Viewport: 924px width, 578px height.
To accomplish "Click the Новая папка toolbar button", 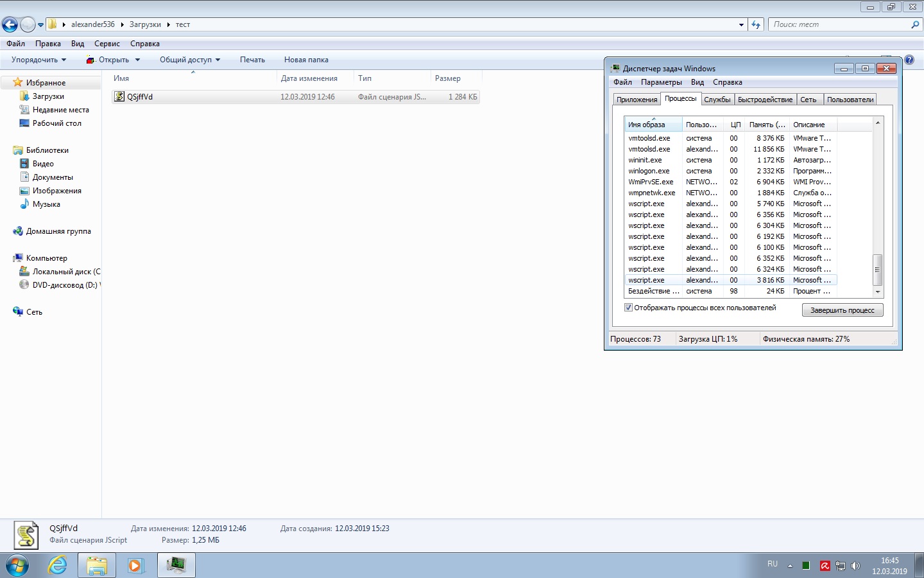I will tap(306, 60).
